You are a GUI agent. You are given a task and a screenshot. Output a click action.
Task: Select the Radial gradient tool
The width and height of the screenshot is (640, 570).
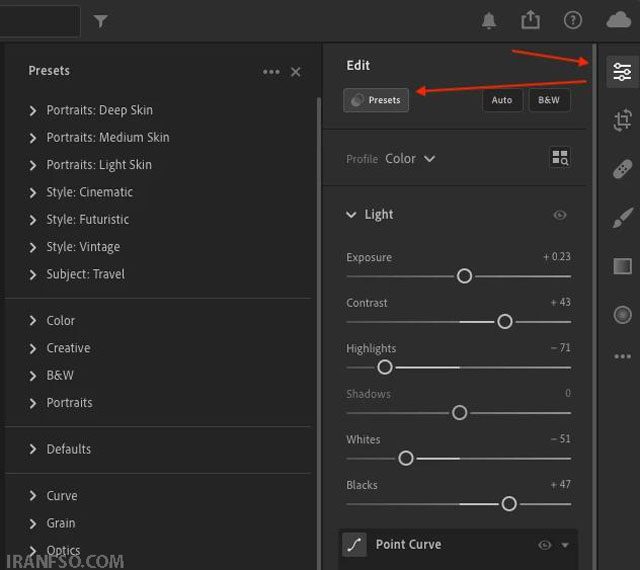622,315
